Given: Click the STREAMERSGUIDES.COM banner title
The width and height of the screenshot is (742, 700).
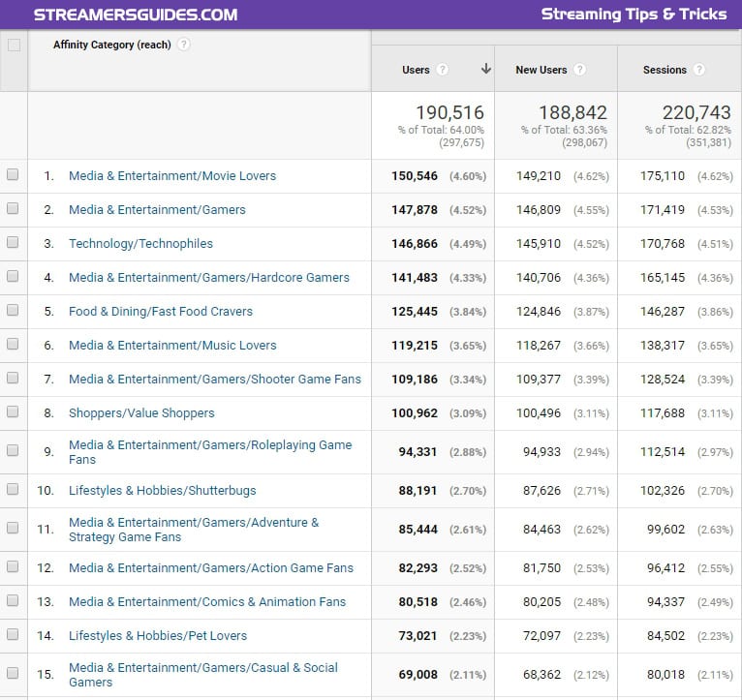Looking at the screenshot, I should pos(136,15).
